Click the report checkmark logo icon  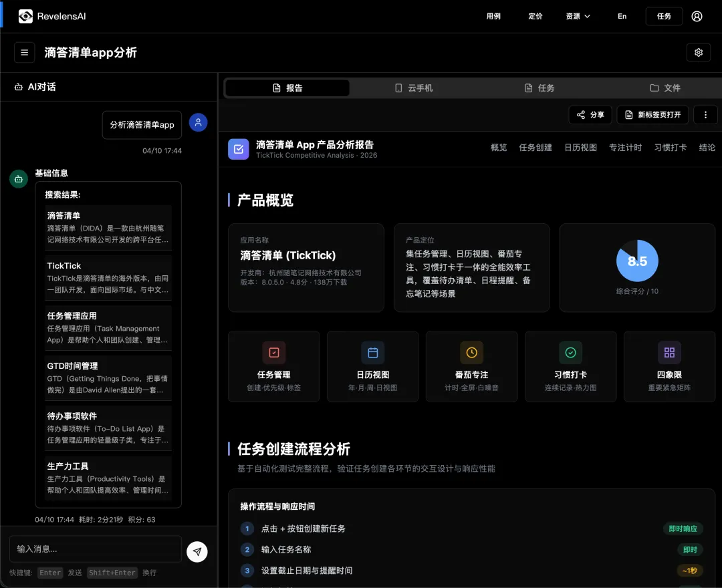click(x=239, y=149)
